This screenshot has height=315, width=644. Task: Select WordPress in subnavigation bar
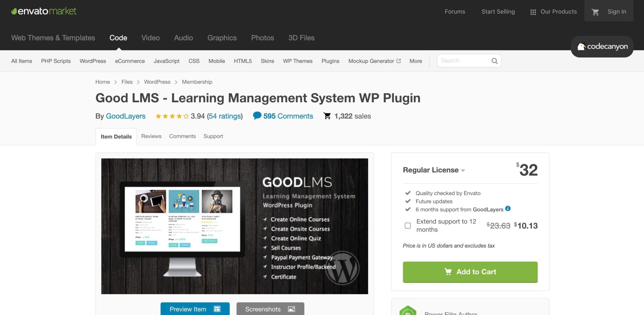coord(93,61)
